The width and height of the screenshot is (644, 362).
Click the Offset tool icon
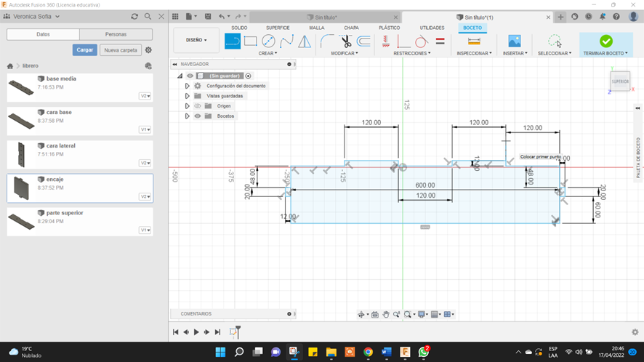[363, 41]
